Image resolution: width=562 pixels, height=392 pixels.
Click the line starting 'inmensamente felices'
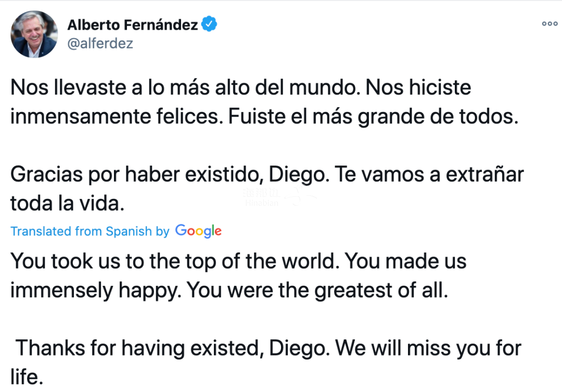click(x=264, y=117)
